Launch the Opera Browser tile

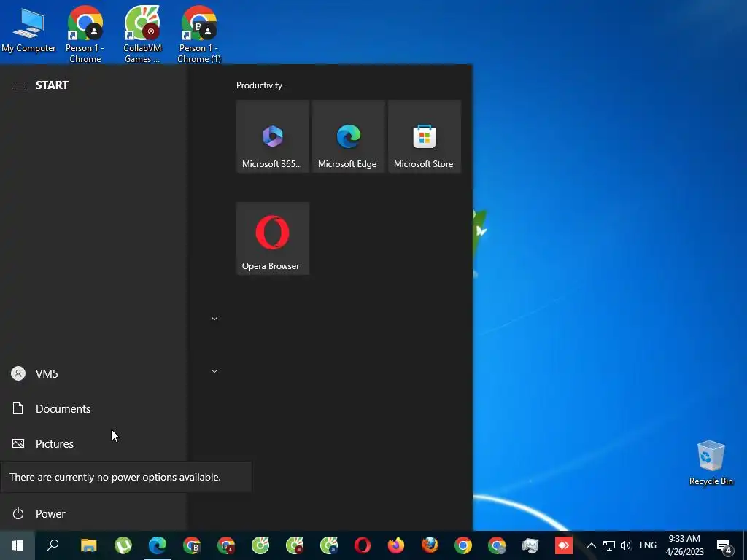pos(273,238)
